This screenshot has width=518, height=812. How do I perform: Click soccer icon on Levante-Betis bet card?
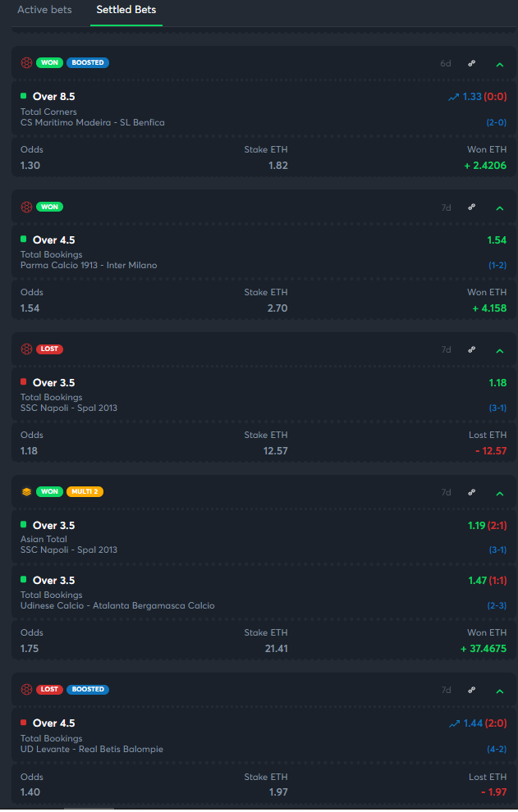26,689
